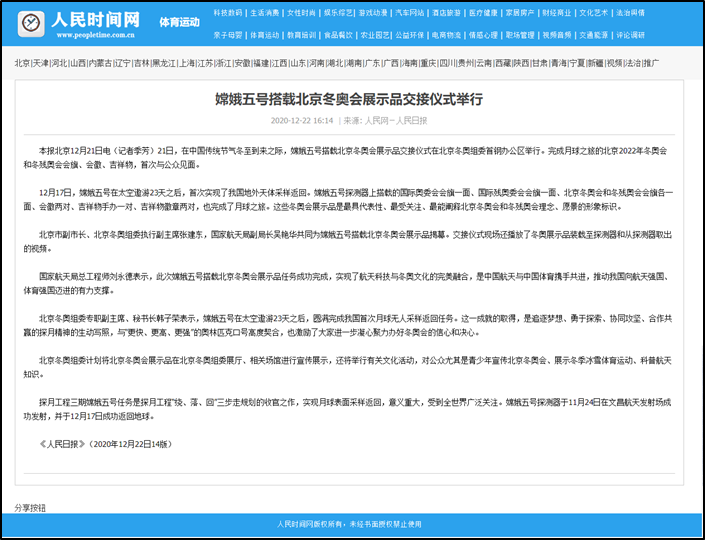Select 体育运动 in the second nav row
The image size is (705, 540).
(x=264, y=35)
